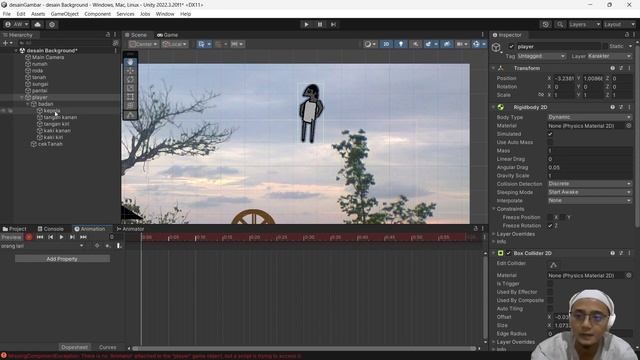Click the Edit Collider button

[x=553, y=265]
